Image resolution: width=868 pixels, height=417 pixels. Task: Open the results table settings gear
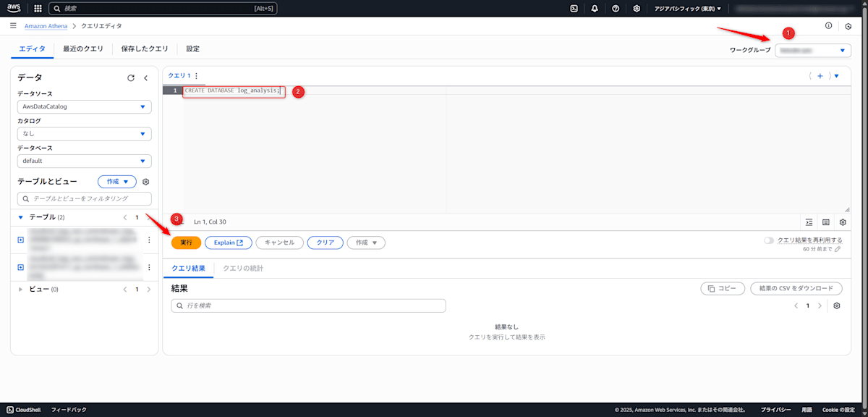[x=837, y=306]
